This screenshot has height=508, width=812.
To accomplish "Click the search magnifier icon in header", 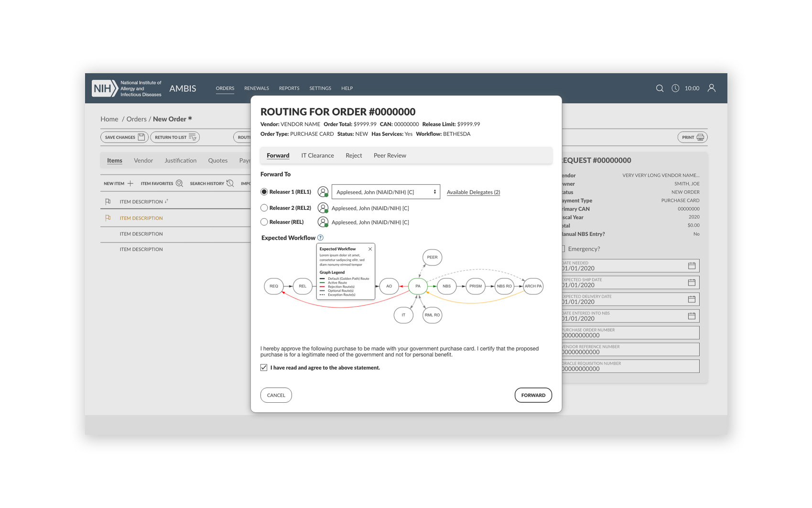I will [660, 88].
